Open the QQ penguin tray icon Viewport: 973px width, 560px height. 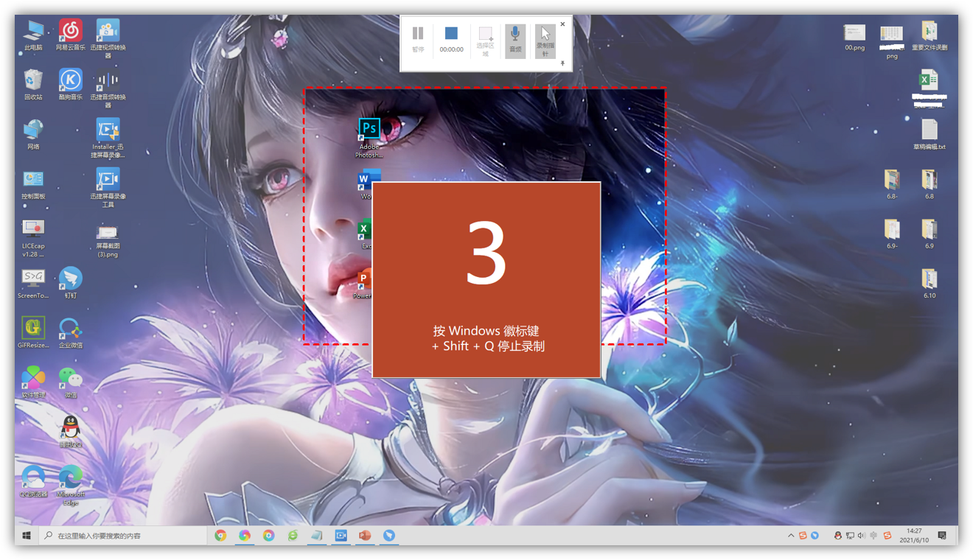837,536
